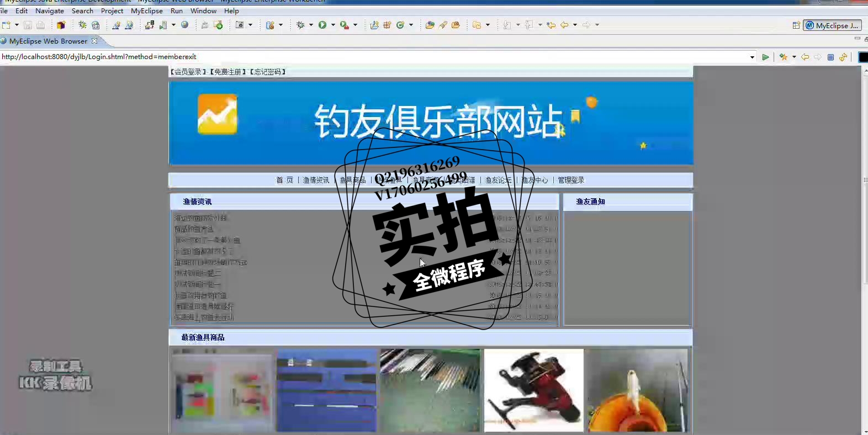Open the Navigate menu
868x435 pixels.
(x=50, y=10)
